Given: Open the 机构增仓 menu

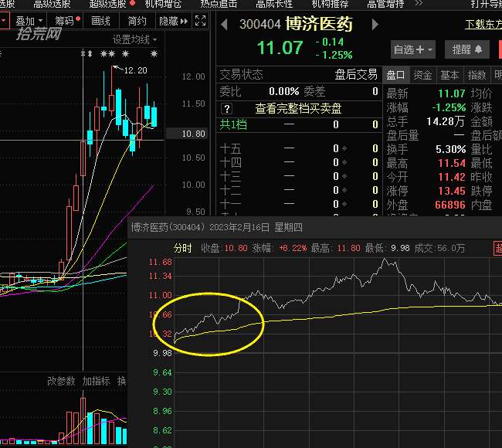Looking at the screenshot, I should point(163,4).
